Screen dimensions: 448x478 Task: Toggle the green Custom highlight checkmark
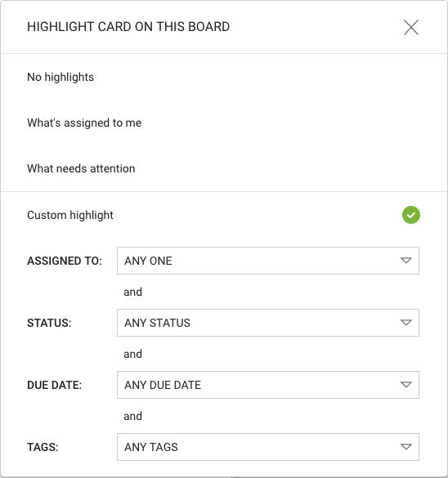pyautogui.click(x=410, y=215)
